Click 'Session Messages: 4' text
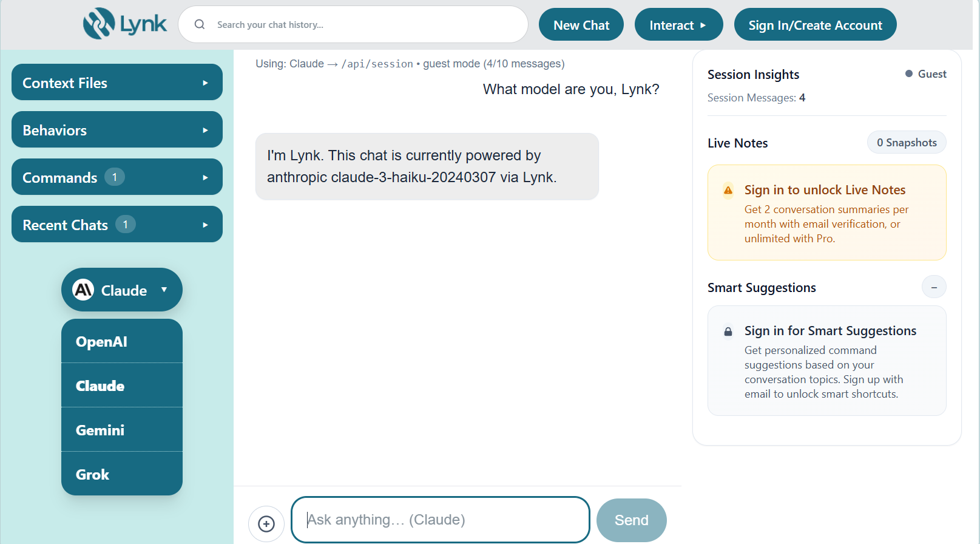 (756, 98)
